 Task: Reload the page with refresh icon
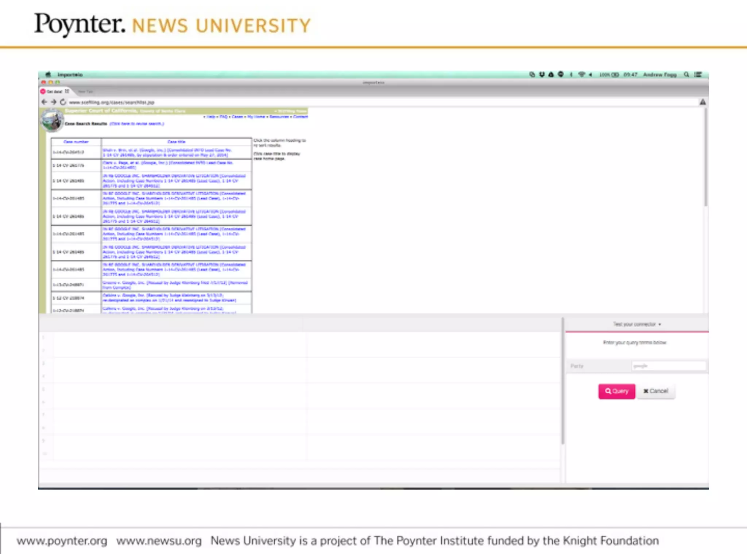[63, 102]
